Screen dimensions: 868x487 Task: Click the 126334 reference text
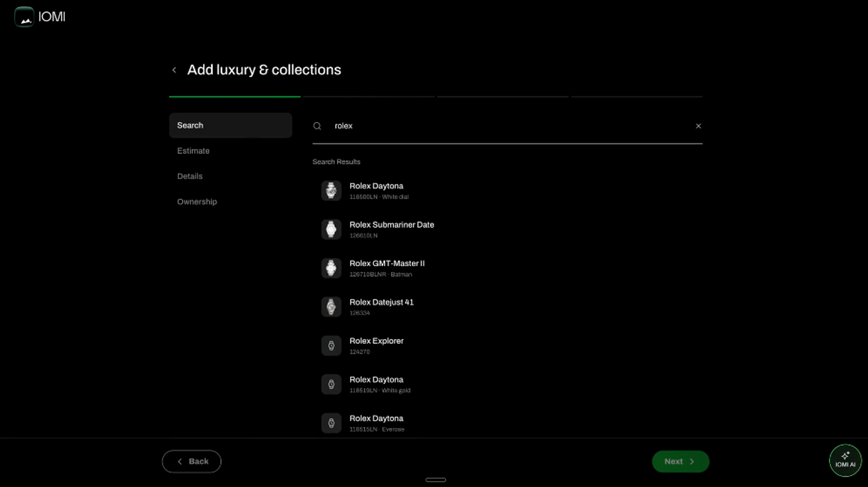coord(360,313)
